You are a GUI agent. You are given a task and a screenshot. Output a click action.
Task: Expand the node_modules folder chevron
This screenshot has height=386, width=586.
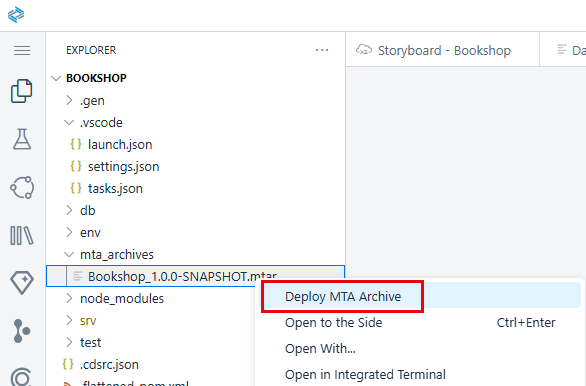coord(69,298)
